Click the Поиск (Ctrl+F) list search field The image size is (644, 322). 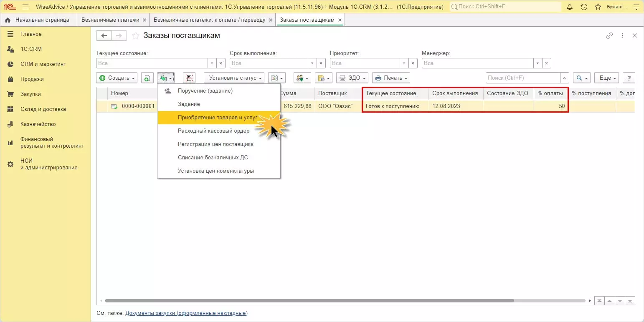(x=522, y=78)
